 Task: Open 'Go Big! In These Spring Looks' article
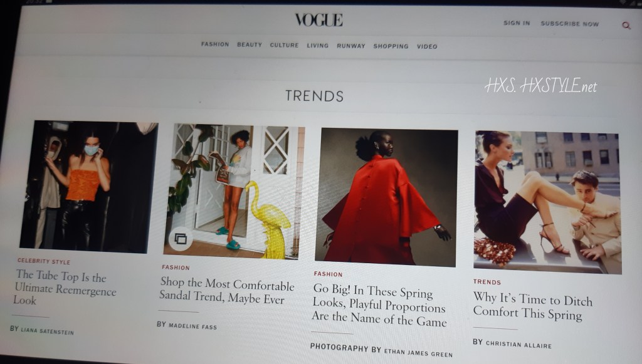coord(379,305)
